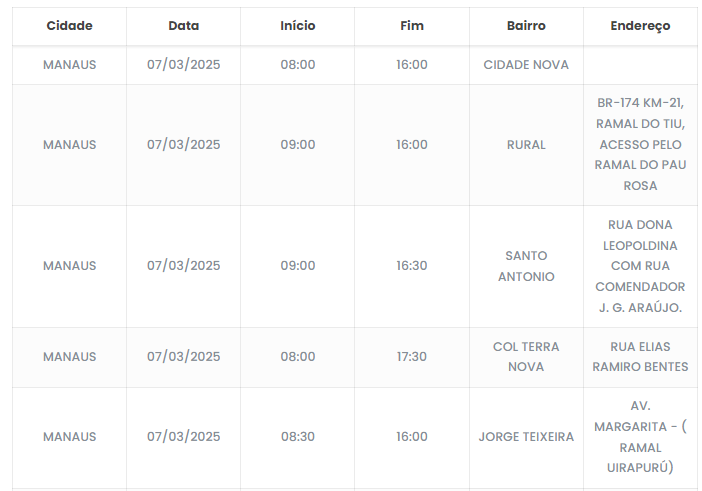Select the SANTO ANTONIO bairro cell
This screenshot has width=702, height=491.
(x=526, y=266)
